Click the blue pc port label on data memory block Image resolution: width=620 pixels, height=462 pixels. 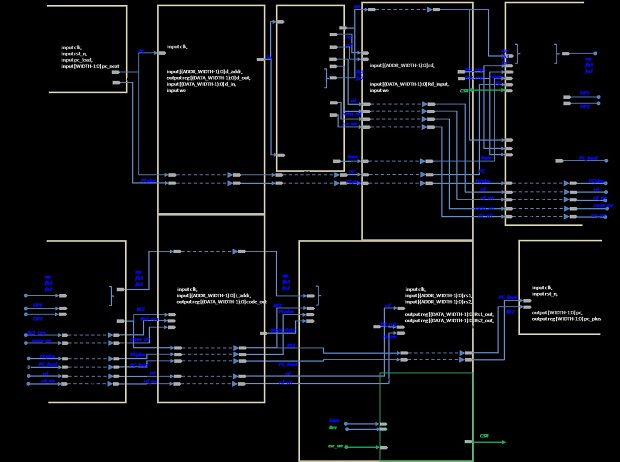141,52
